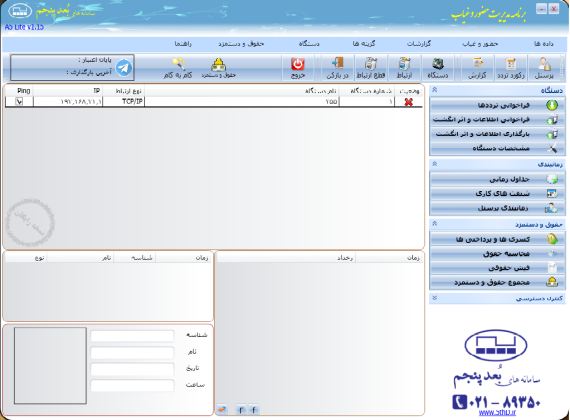Open حقوق و دستمزد icon in the toolbar
Viewport: 570px width, 420px height.
[x=218, y=68]
